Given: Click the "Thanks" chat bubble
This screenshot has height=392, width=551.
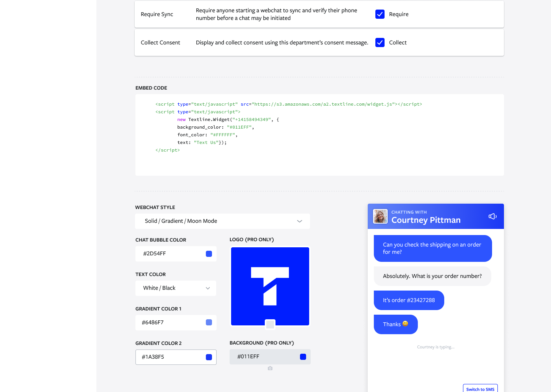Looking at the screenshot, I should tap(396, 324).
